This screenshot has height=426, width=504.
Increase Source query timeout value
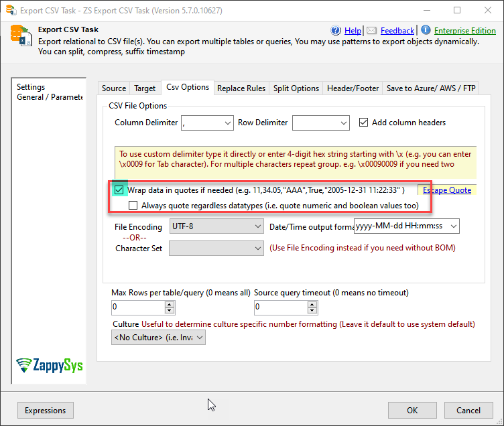(x=312, y=304)
